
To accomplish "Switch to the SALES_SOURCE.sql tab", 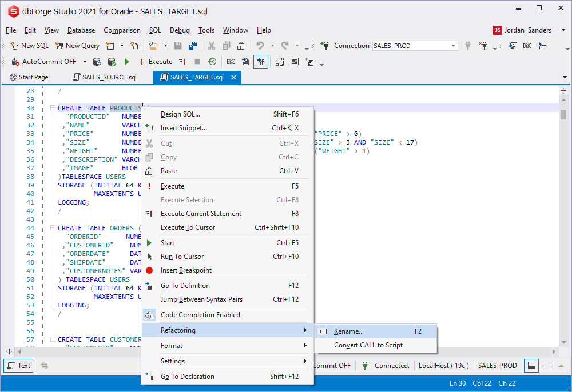I will (105, 77).
